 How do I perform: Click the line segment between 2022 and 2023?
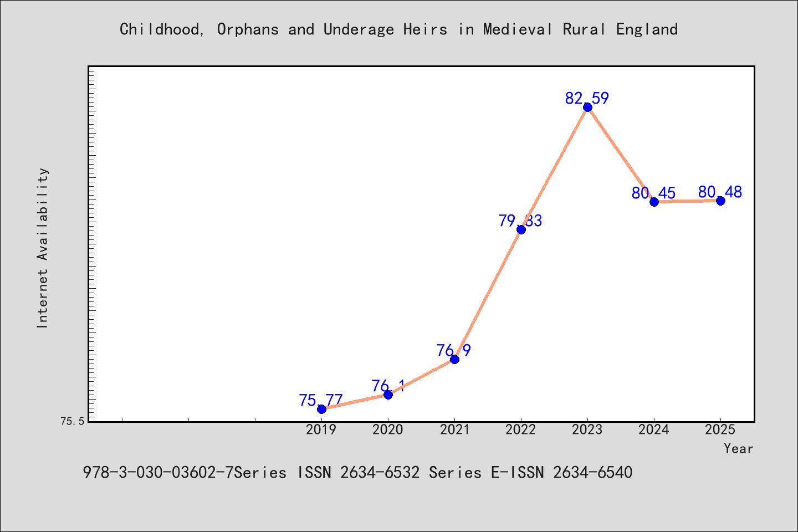point(554,168)
